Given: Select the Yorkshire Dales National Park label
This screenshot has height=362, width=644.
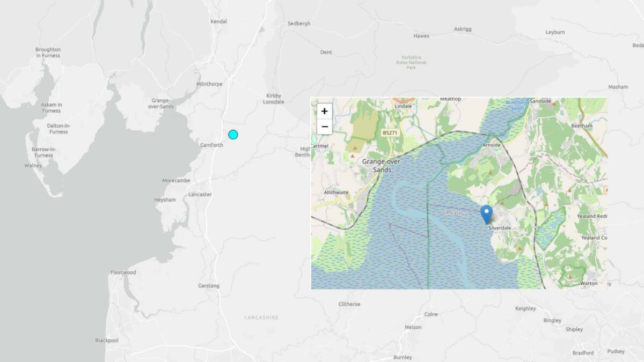Looking at the screenshot, I should pos(411,62).
